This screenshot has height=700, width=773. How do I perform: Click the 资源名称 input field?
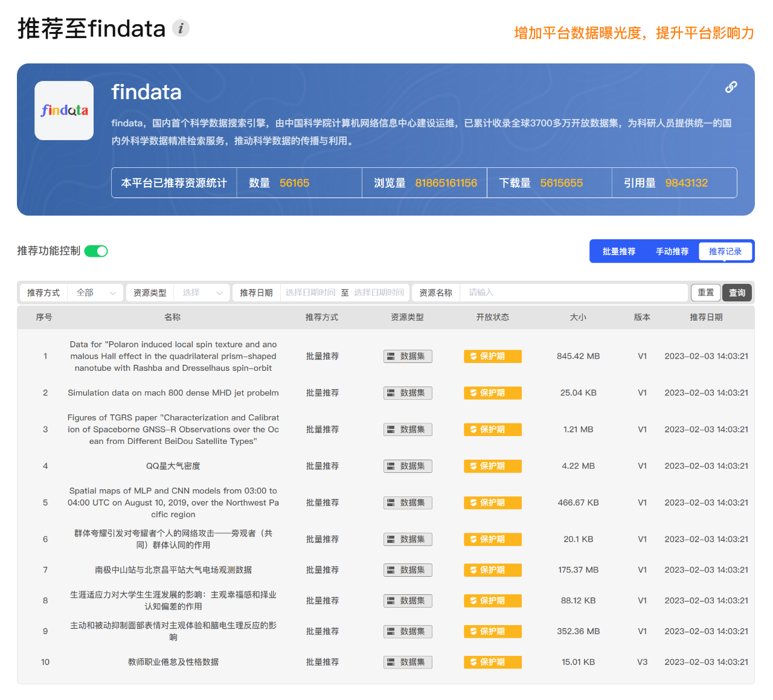[574, 293]
